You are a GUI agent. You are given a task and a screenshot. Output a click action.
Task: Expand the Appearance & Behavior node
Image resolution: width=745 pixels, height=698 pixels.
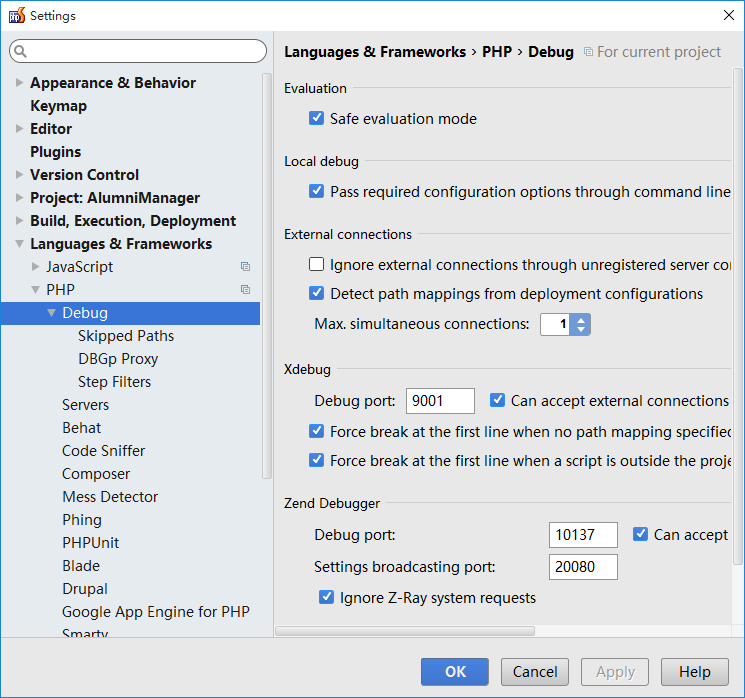[19, 83]
